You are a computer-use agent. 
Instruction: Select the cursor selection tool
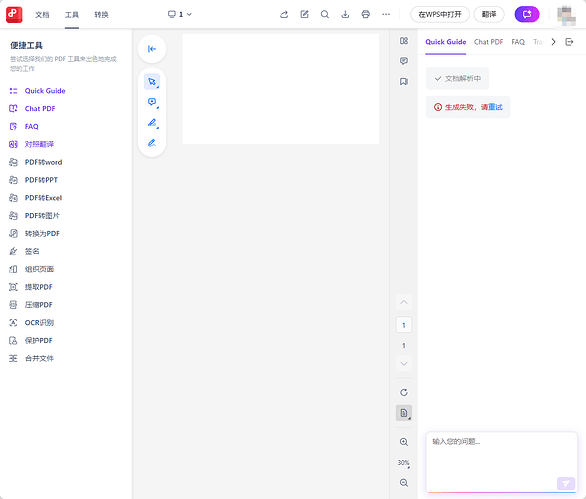coord(152,81)
